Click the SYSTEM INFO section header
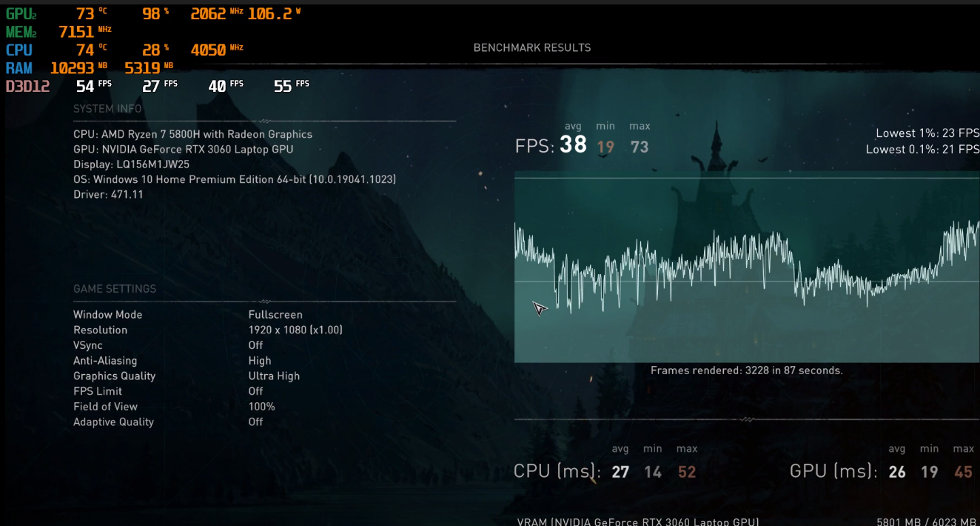The height and width of the screenshot is (526, 980). point(107,109)
